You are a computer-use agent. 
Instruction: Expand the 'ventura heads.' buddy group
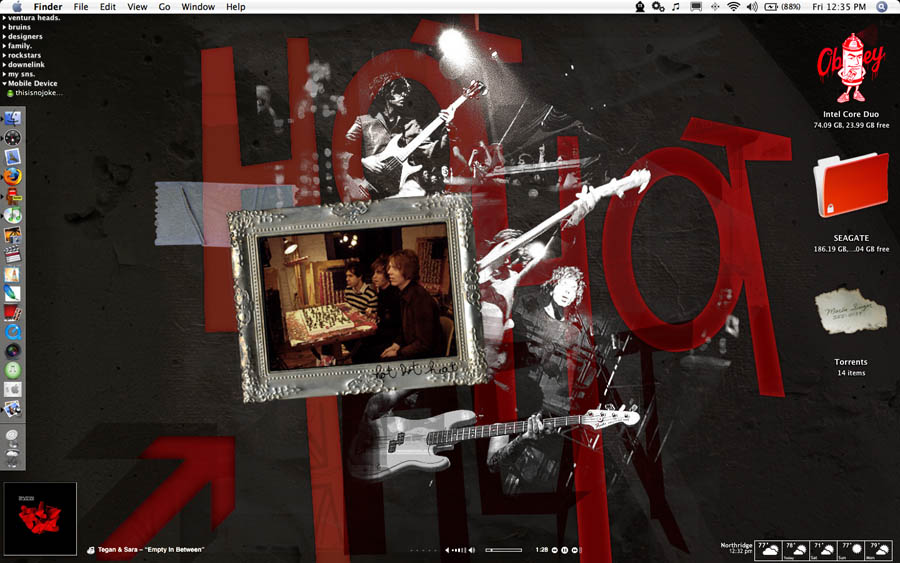[4, 18]
